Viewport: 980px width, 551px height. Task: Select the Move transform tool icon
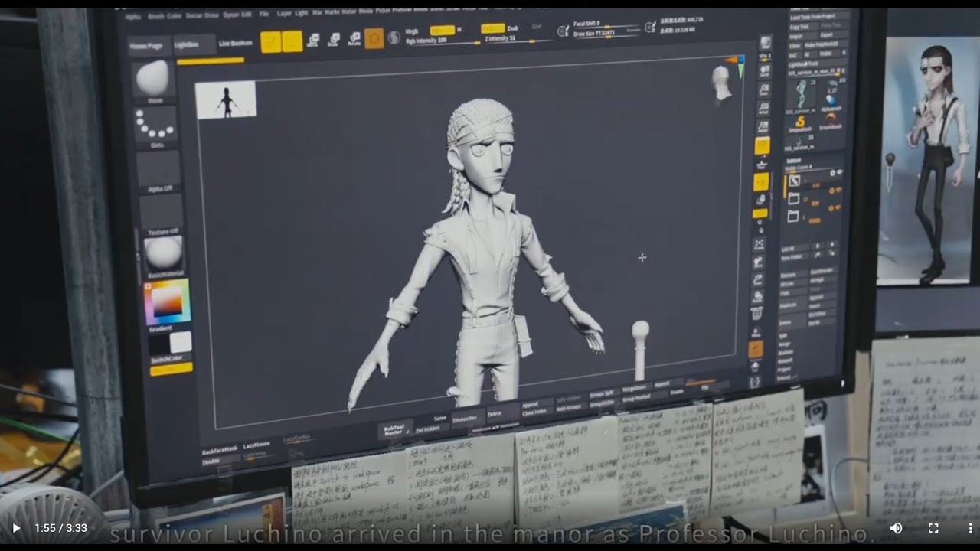pyautogui.click(x=312, y=41)
